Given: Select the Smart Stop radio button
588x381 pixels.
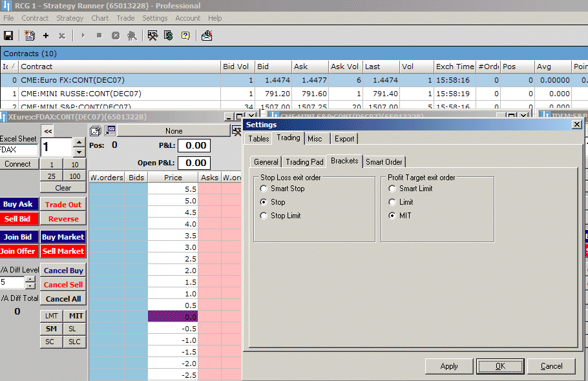Looking at the screenshot, I should [x=264, y=189].
